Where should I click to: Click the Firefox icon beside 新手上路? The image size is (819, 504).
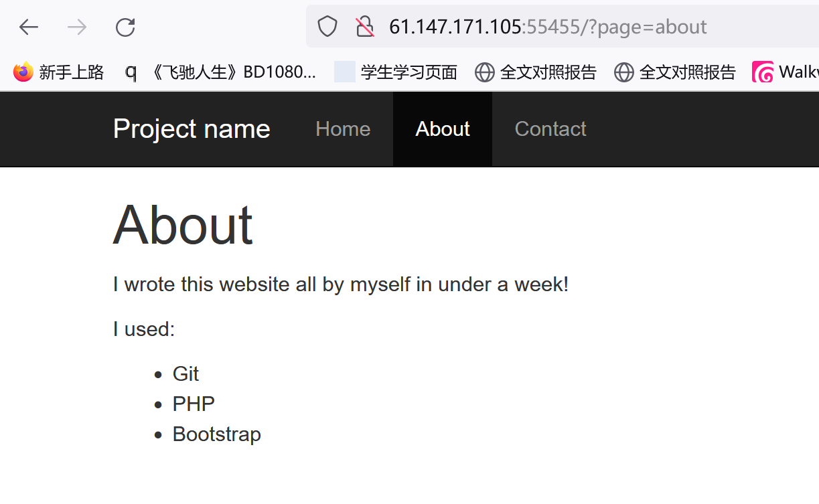(23, 72)
